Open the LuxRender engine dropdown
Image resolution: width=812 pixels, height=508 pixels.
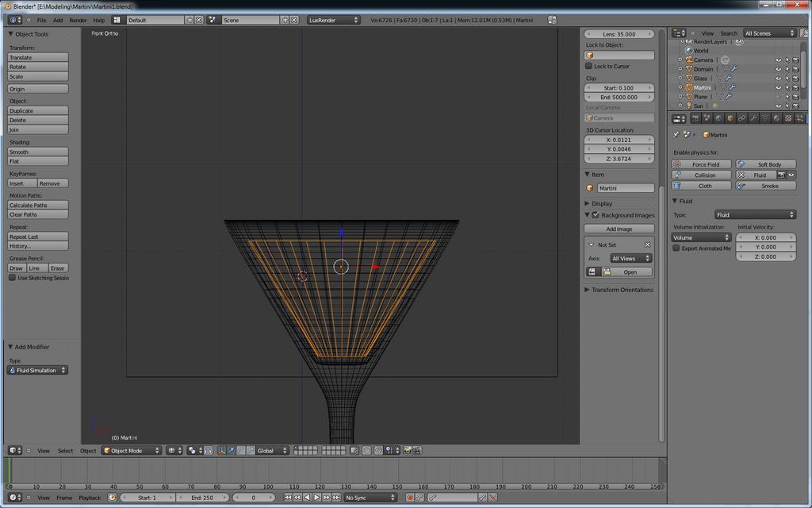(x=334, y=20)
